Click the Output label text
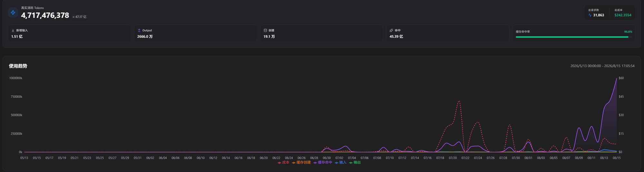Screen dimensions: 644x172 pyautogui.click(x=147, y=30)
